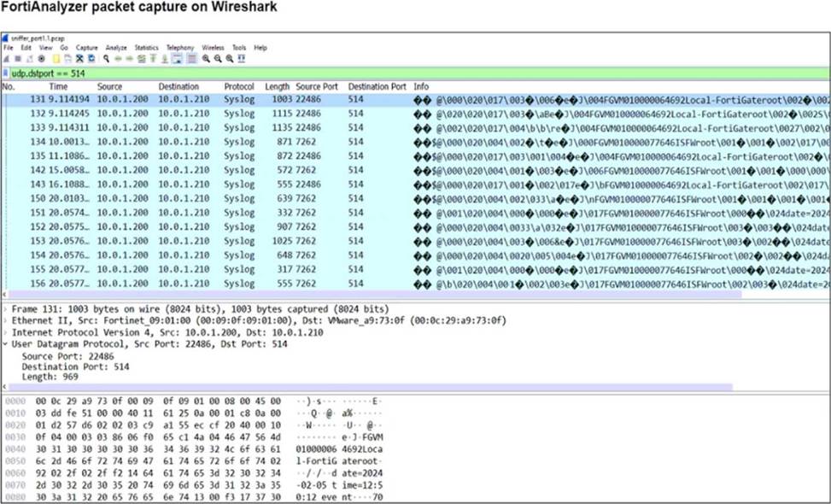The width and height of the screenshot is (831, 504).
Task: Select packet number 134
Action: pyautogui.click(x=415, y=142)
